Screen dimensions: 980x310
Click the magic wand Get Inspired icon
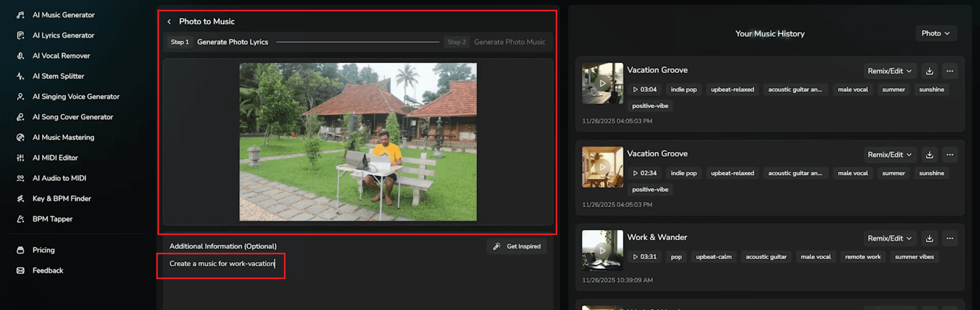point(497,246)
